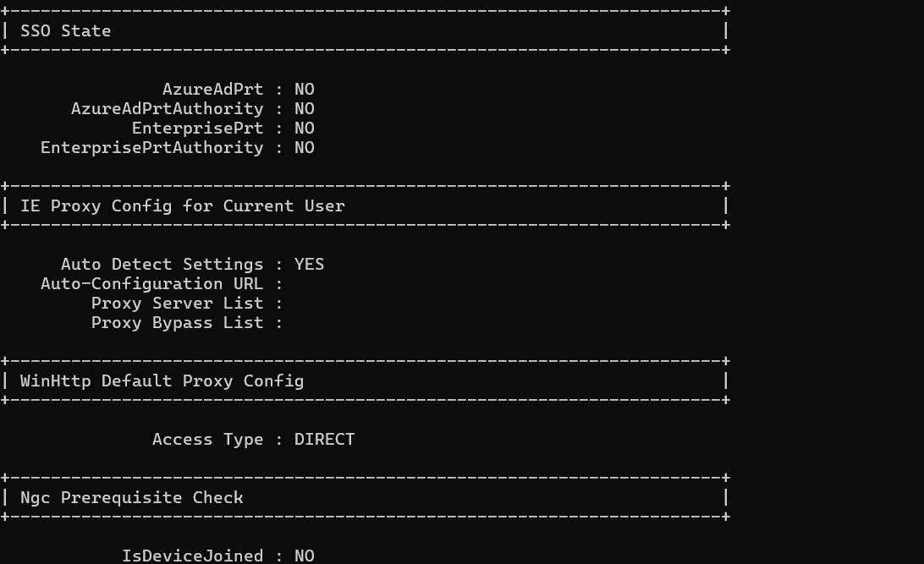The width and height of the screenshot is (924, 564).
Task: Click IE Proxy Config for Current User heading
Action: 183,206
